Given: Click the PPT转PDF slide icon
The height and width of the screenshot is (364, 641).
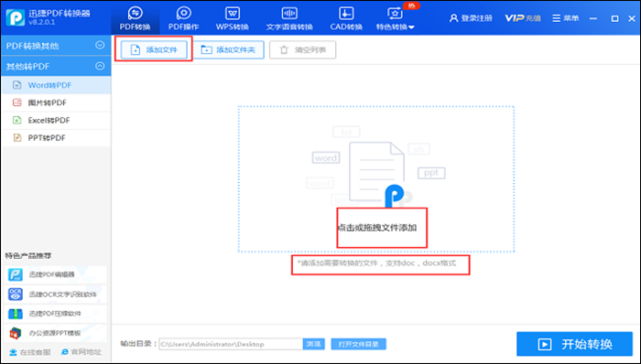Looking at the screenshot, I should (x=16, y=137).
